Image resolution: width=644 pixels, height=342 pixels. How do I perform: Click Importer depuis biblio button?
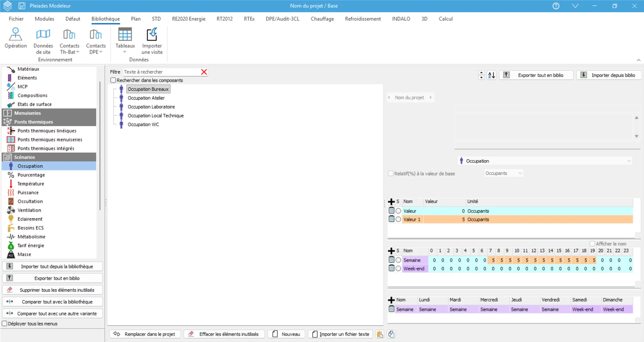pos(609,75)
